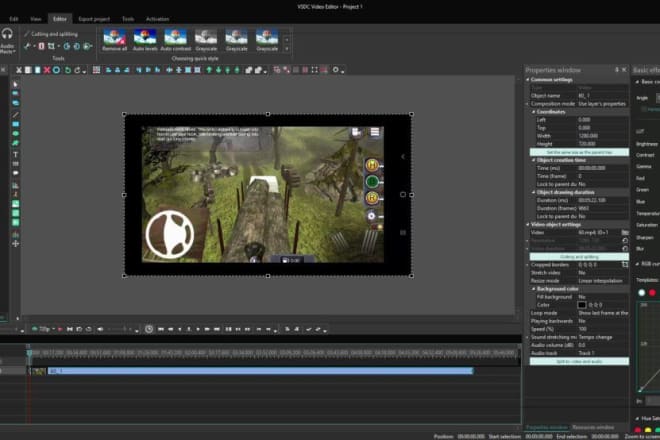
Task: Apply the Auto levels quick style
Action: (x=145, y=40)
